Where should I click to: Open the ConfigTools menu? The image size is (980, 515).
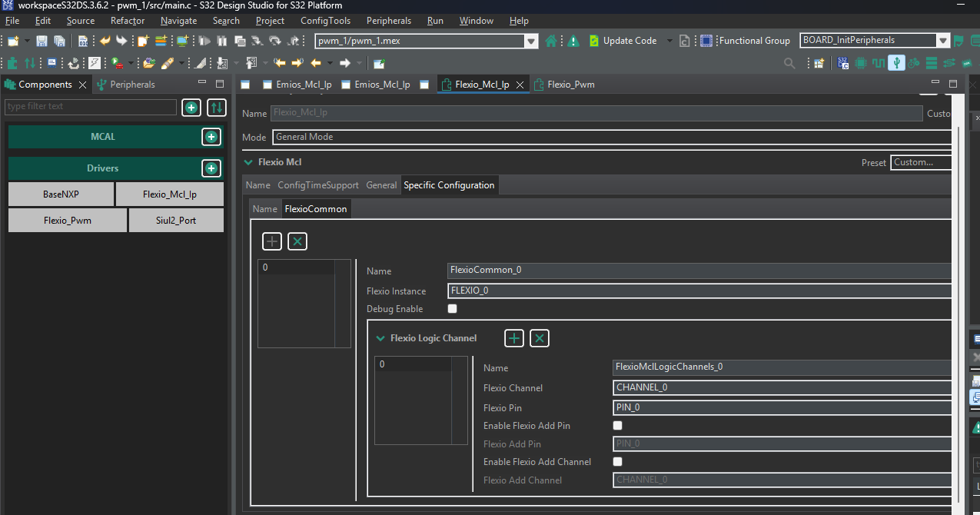325,21
